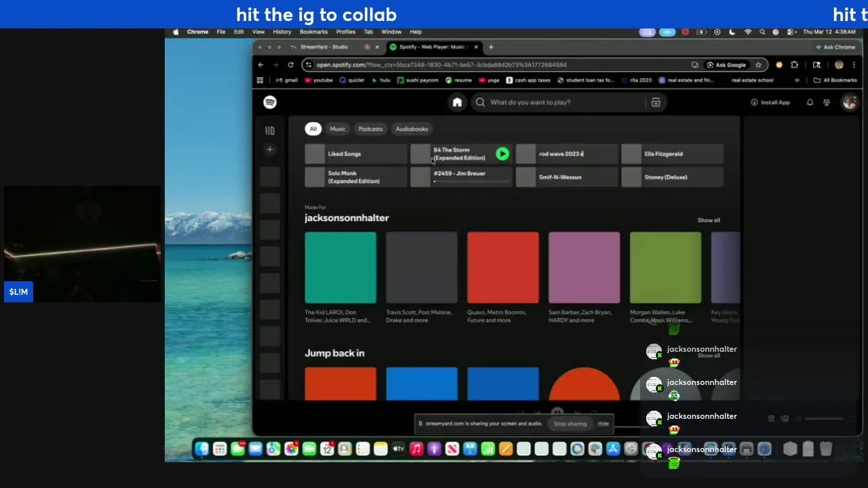Open the File menu
Screen dimensions: 868x488
coord(221,32)
